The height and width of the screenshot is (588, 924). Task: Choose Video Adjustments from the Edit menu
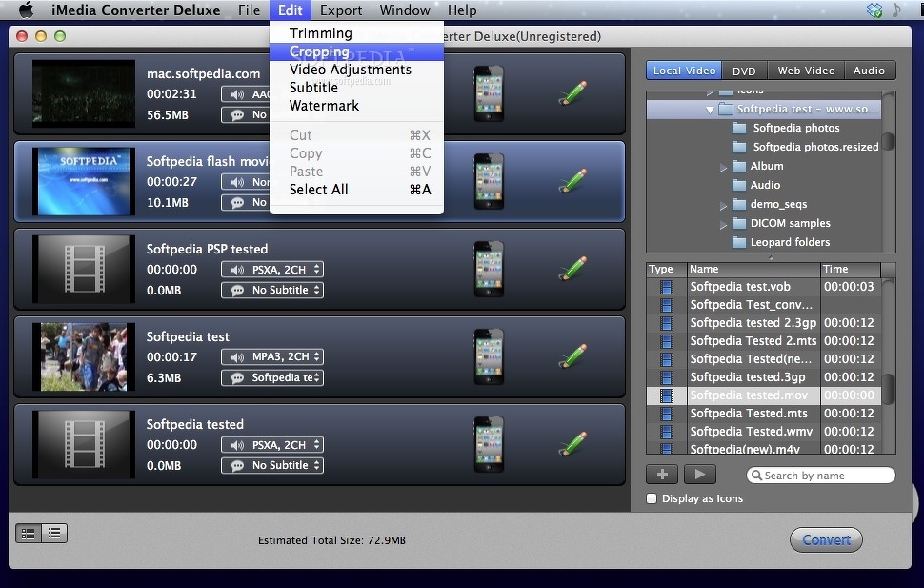coord(356,70)
